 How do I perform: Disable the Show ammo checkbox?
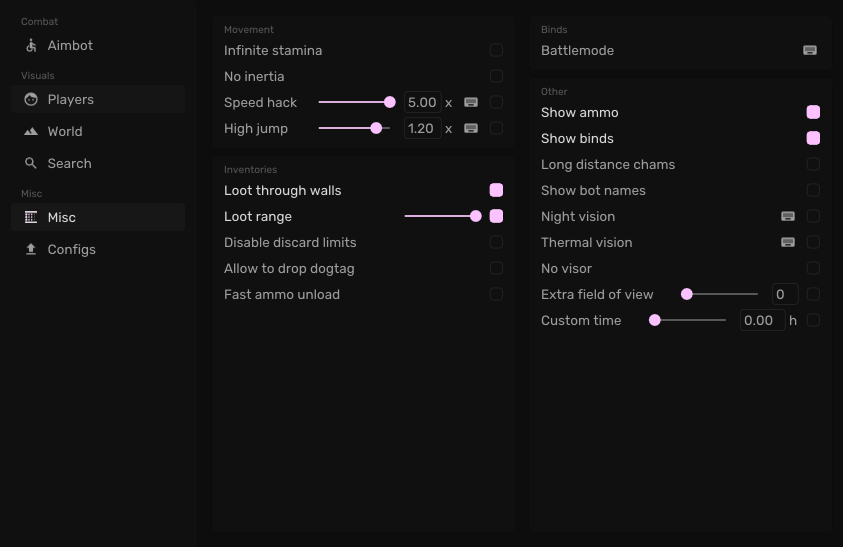[x=813, y=113]
